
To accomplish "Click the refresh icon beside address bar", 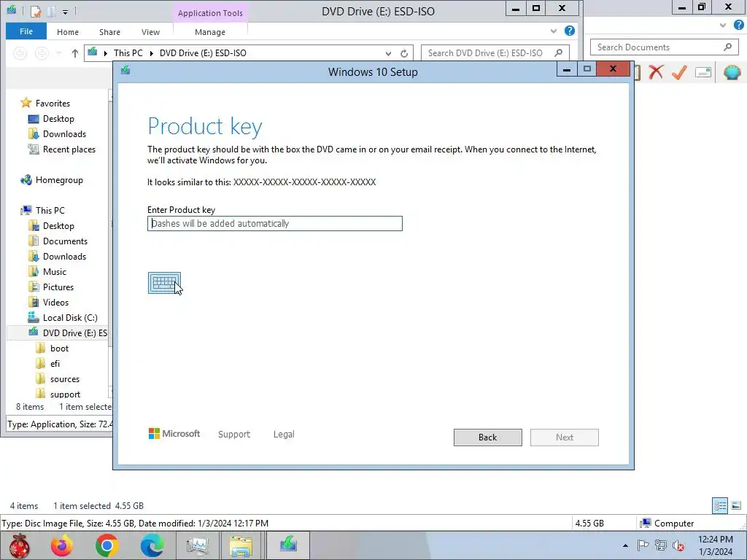I will (404, 53).
